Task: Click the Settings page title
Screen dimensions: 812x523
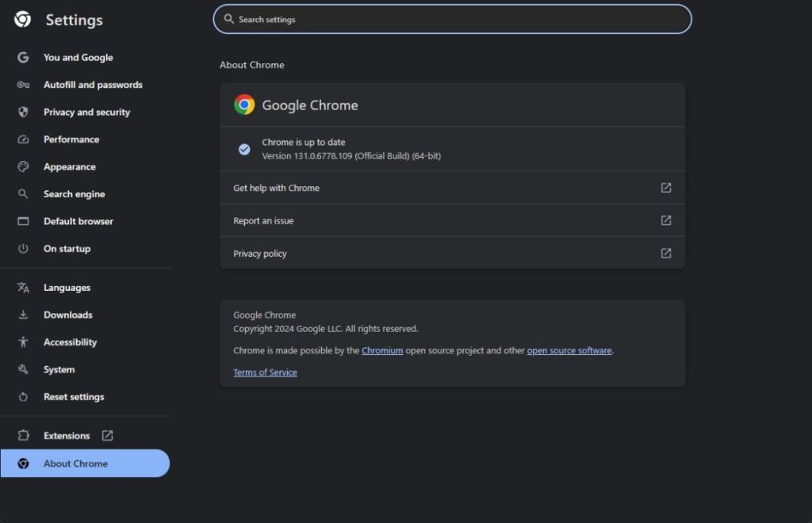Action: (74, 20)
